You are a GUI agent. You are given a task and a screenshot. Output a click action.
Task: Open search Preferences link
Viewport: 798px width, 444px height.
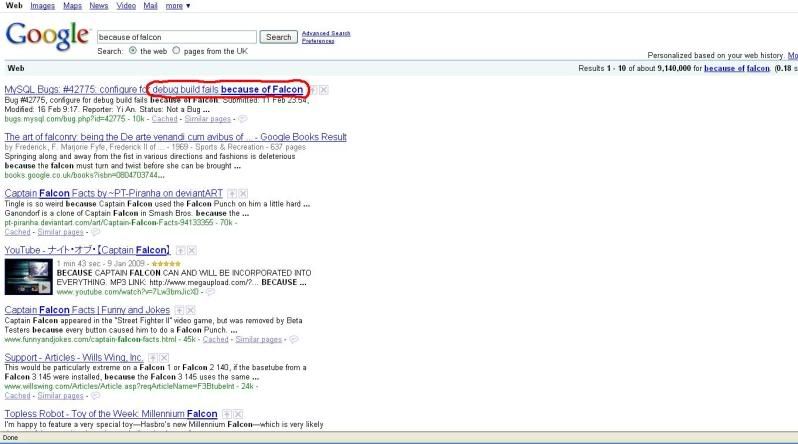tap(318, 41)
